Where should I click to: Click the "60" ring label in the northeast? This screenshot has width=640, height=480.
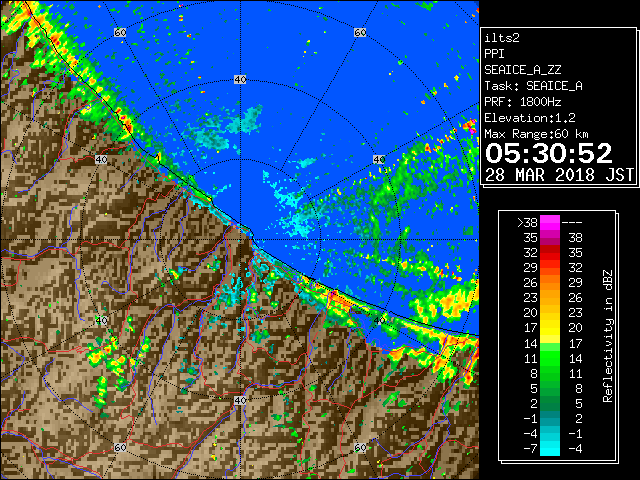(360, 32)
